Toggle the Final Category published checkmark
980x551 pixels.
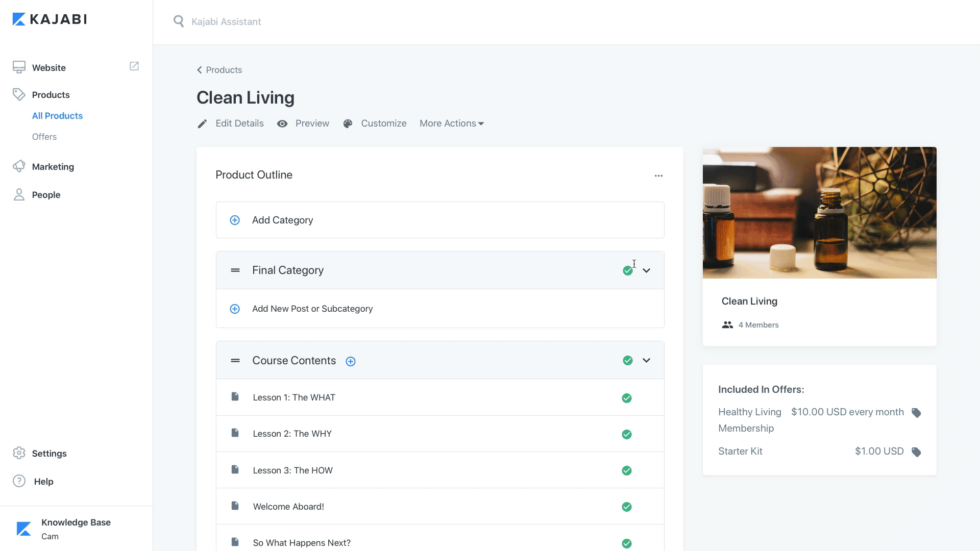(628, 271)
